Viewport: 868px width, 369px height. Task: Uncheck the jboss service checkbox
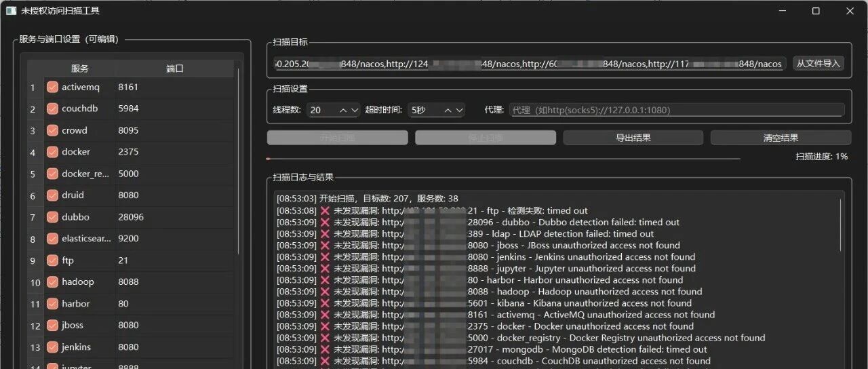(52, 326)
